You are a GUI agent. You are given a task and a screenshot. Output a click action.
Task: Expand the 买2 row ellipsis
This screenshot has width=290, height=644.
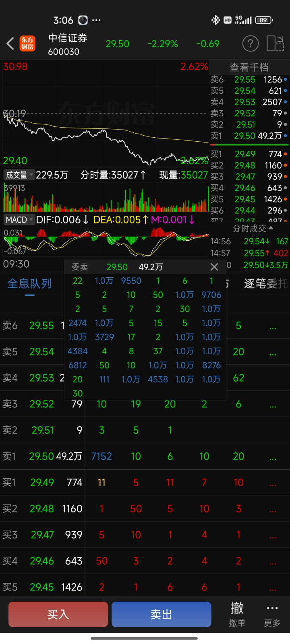[x=273, y=510]
